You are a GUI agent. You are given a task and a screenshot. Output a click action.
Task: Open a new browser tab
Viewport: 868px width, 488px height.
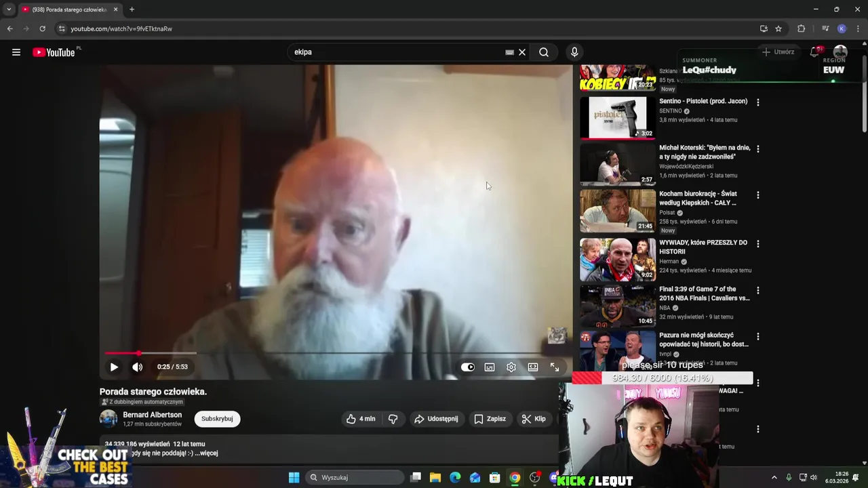tap(132, 9)
